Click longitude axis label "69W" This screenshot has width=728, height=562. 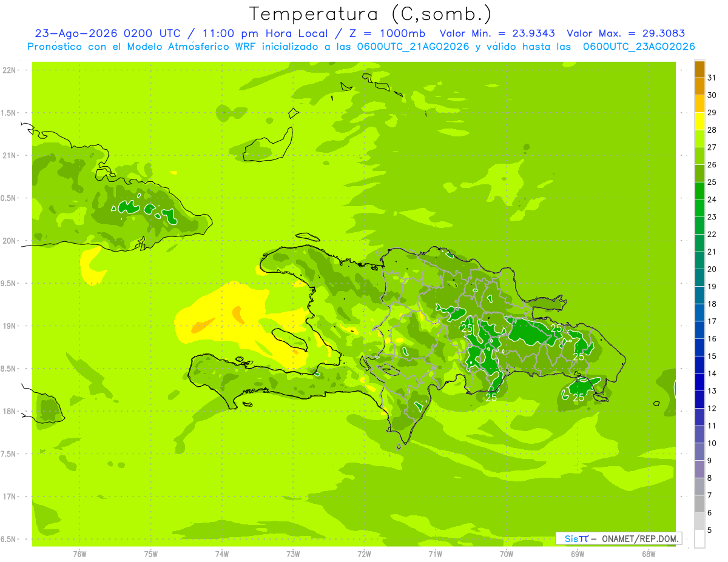[x=578, y=554]
